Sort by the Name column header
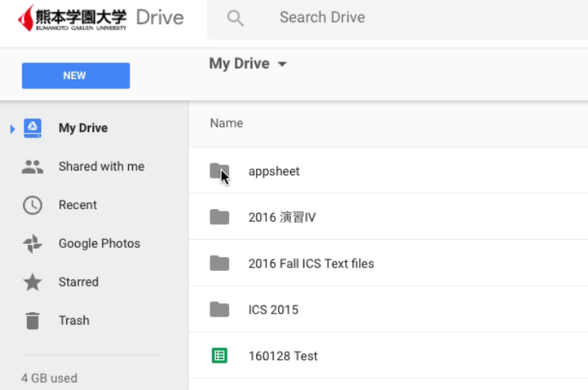The width and height of the screenshot is (588, 390). (x=226, y=123)
